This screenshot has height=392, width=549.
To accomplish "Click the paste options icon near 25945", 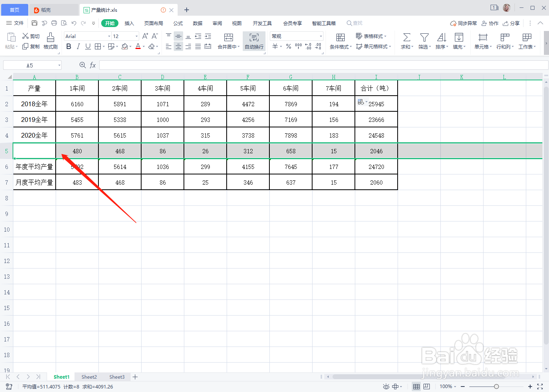I will click(x=361, y=102).
